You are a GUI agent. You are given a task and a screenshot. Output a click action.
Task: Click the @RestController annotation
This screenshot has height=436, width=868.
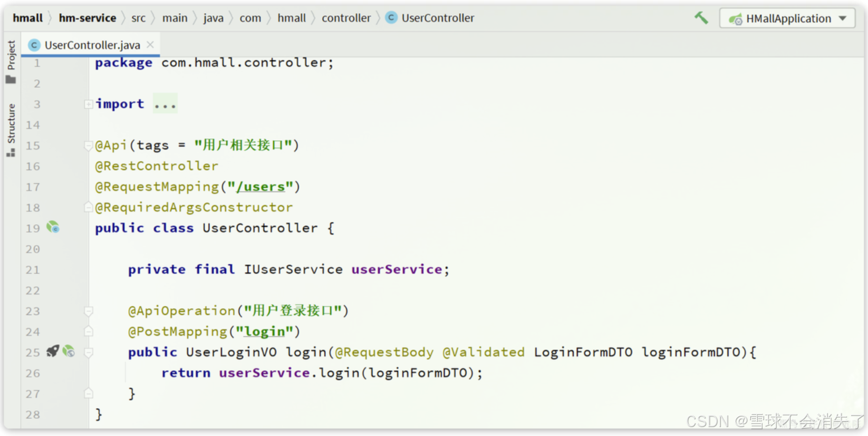click(157, 166)
